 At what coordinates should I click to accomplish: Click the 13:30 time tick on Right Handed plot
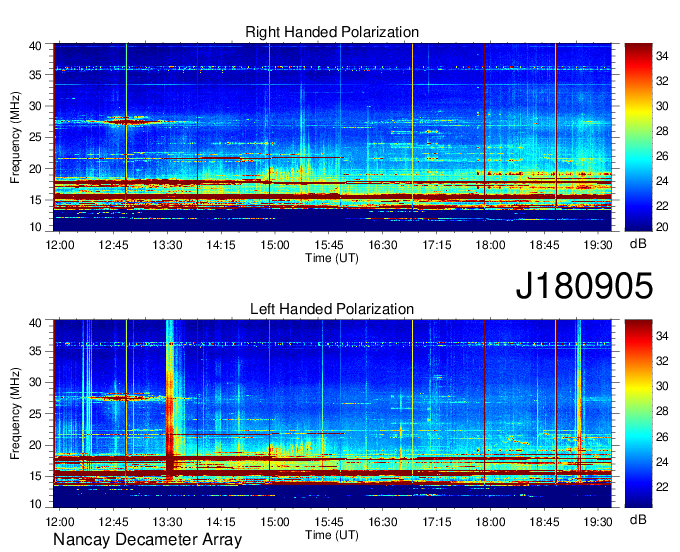(x=167, y=245)
